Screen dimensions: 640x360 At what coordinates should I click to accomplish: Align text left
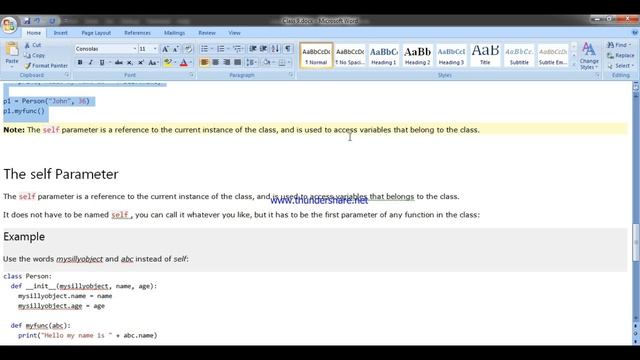tap(204, 62)
